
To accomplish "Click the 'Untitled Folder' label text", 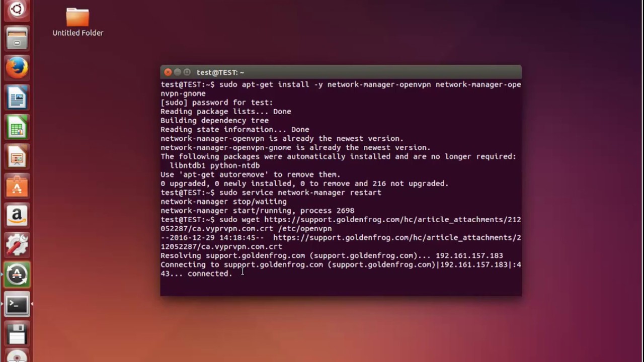I will click(78, 33).
